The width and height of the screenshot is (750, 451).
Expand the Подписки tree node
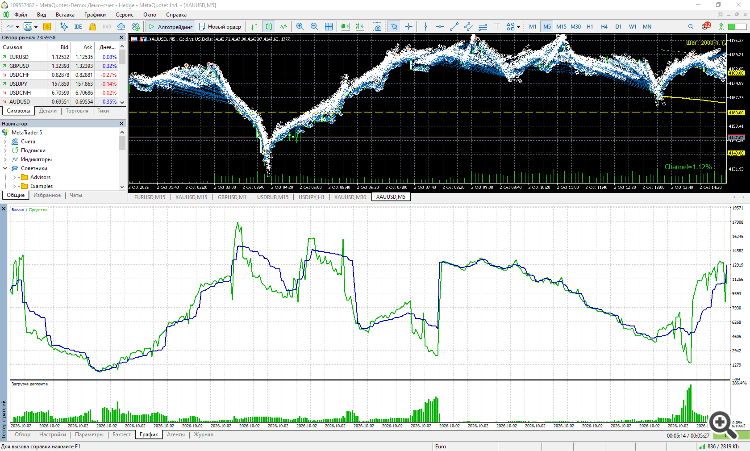[x=5, y=150]
